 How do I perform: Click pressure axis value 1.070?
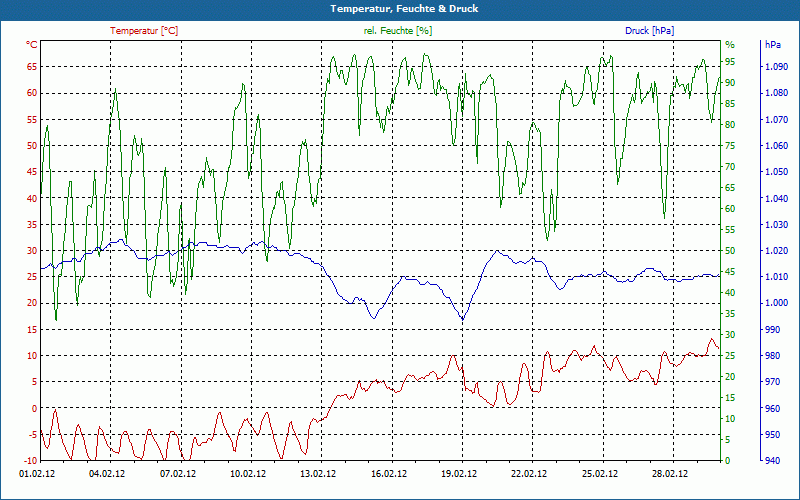[x=777, y=119]
